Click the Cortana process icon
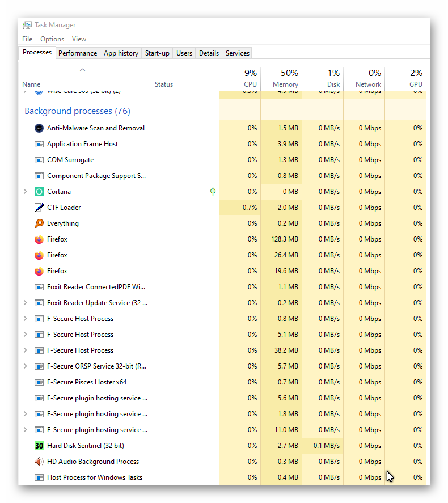The image size is (448, 503). pyautogui.click(x=39, y=192)
